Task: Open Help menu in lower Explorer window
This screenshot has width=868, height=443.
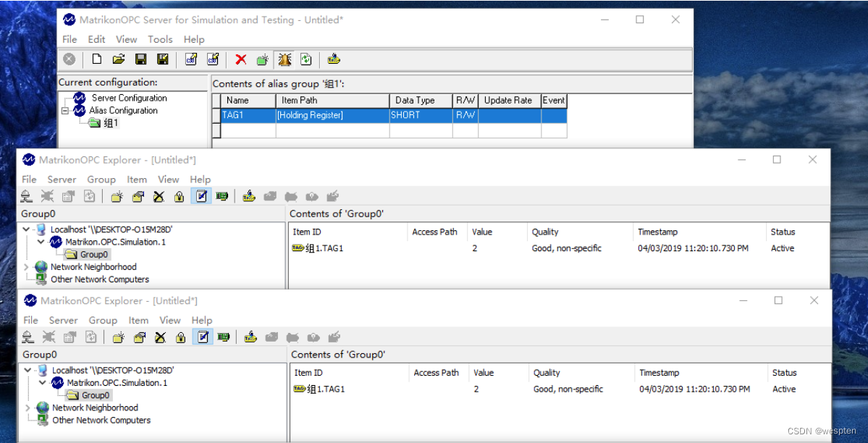Action: 202,320
